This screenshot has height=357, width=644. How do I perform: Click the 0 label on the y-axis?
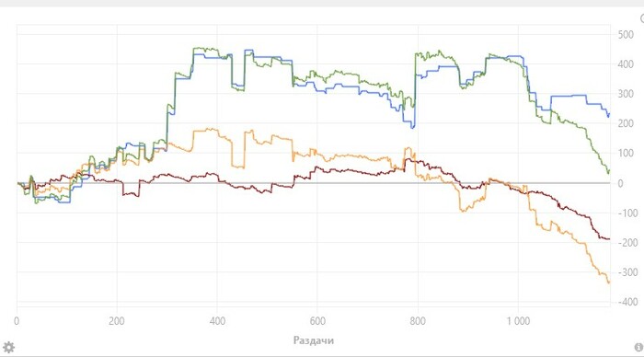[x=621, y=183]
